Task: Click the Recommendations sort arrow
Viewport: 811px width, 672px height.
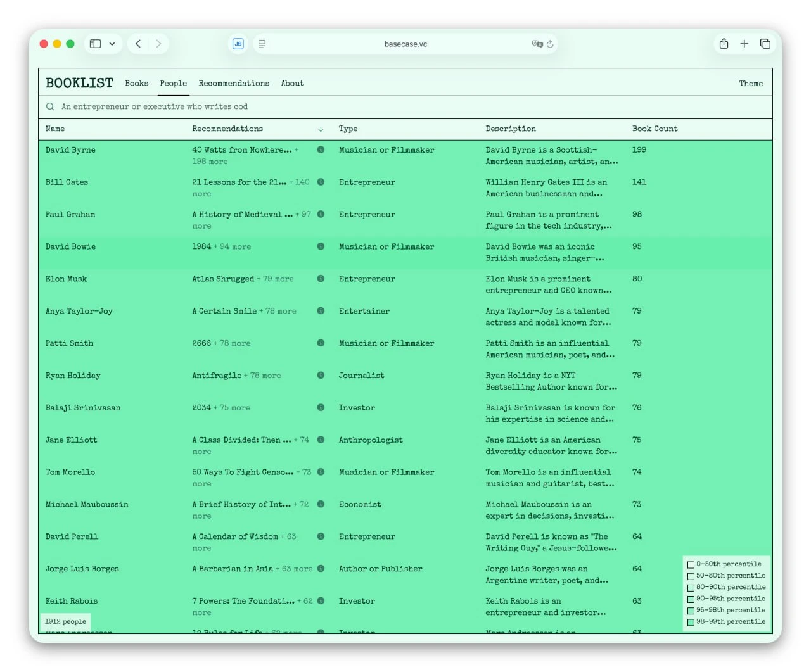Action: click(321, 129)
